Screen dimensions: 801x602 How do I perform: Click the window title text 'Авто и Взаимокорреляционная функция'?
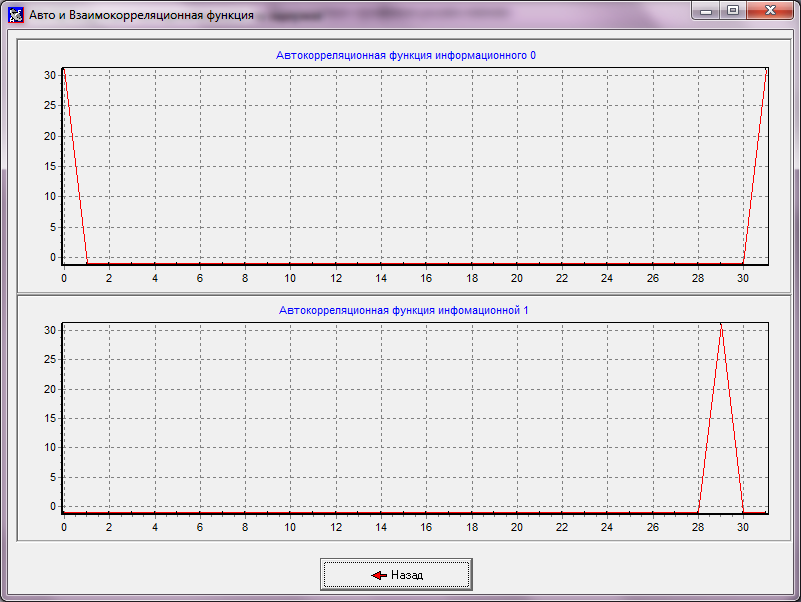[x=141, y=15]
